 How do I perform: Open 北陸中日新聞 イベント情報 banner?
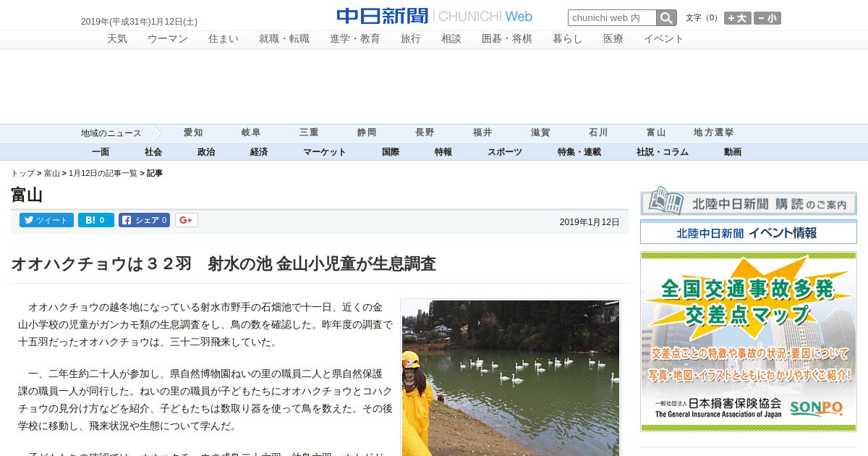click(x=749, y=232)
